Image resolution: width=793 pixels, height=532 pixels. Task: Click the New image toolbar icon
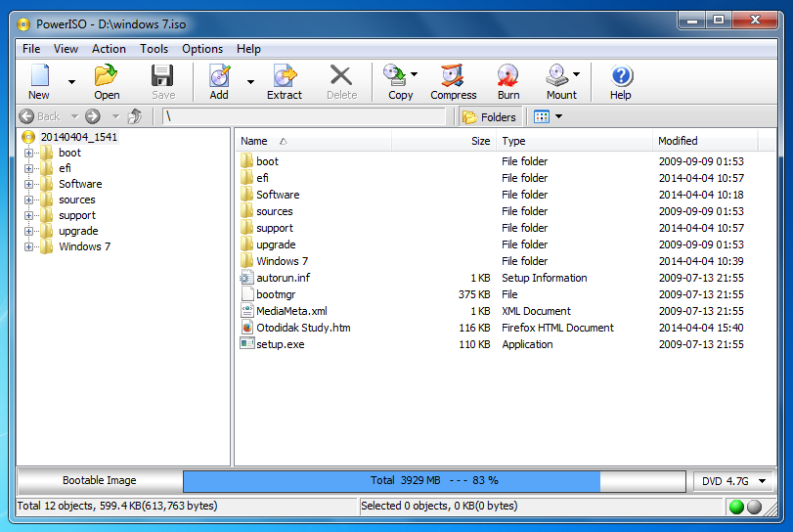click(39, 76)
